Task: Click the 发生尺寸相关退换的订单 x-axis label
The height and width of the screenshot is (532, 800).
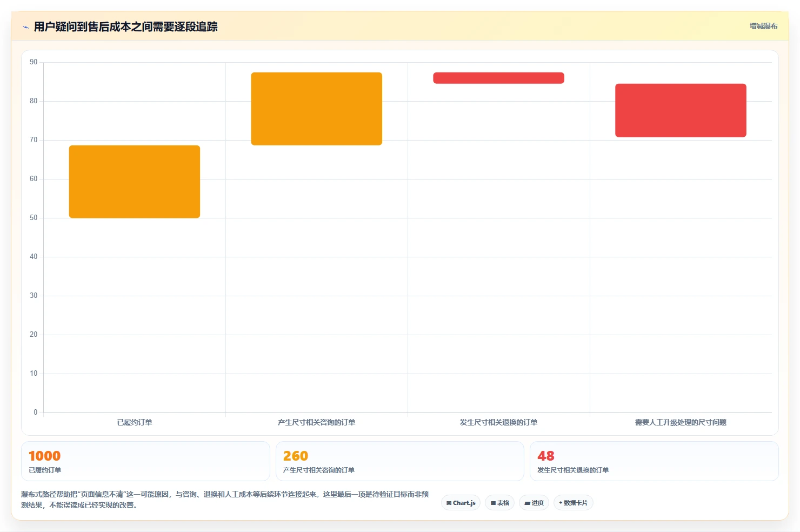Action: click(498, 422)
